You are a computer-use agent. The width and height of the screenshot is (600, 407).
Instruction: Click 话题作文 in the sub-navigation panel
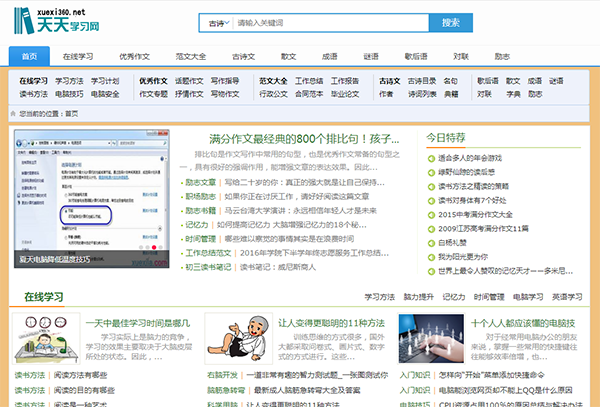click(189, 81)
